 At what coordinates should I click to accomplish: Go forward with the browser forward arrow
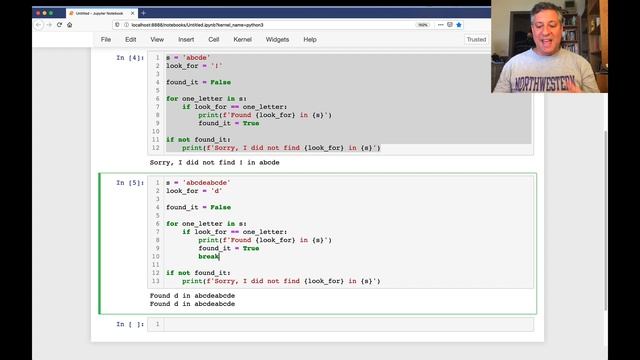point(49,25)
